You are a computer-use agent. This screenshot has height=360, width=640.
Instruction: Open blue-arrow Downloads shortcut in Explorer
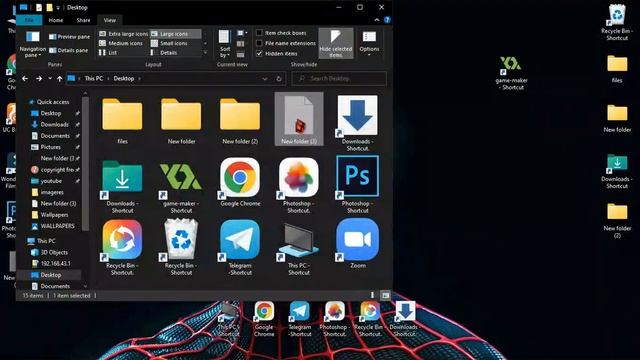[358, 122]
